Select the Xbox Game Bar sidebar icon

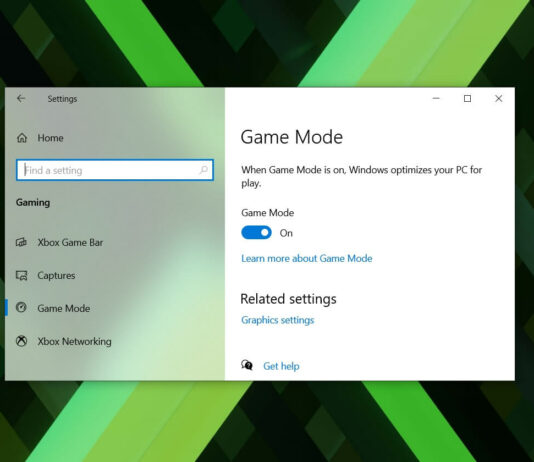click(21, 242)
